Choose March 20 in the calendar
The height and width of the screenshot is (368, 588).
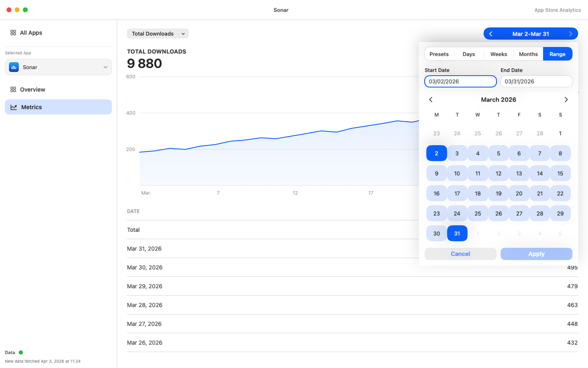coord(519,193)
